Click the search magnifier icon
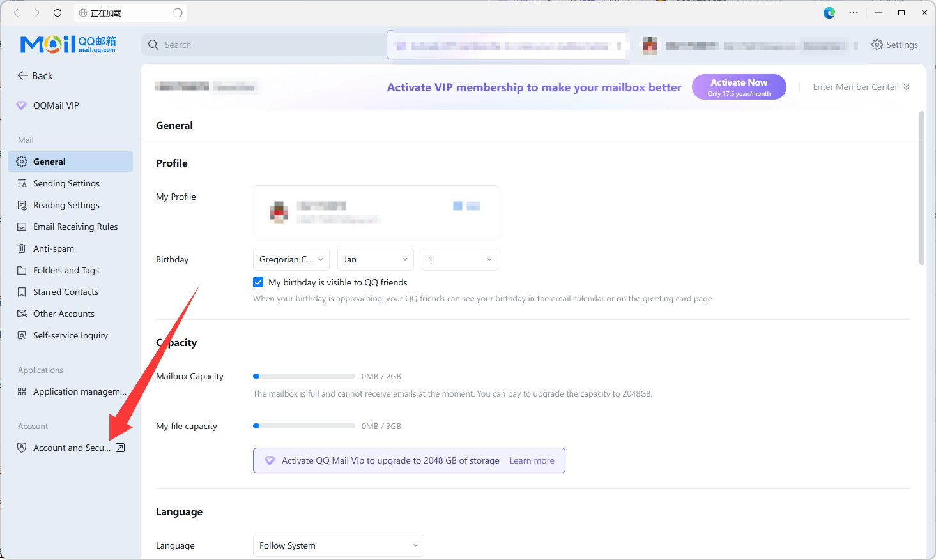 pyautogui.click(x=153, y=45)
